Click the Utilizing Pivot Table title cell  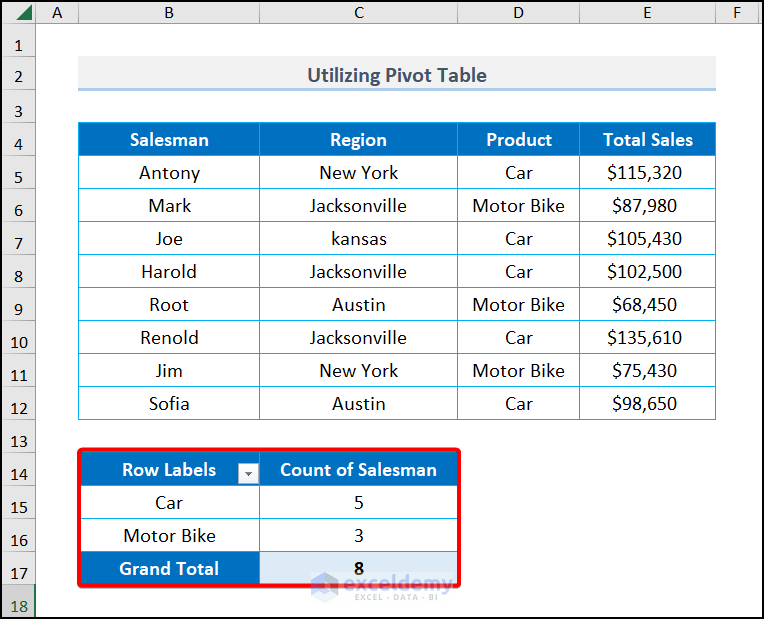[397, 75]
